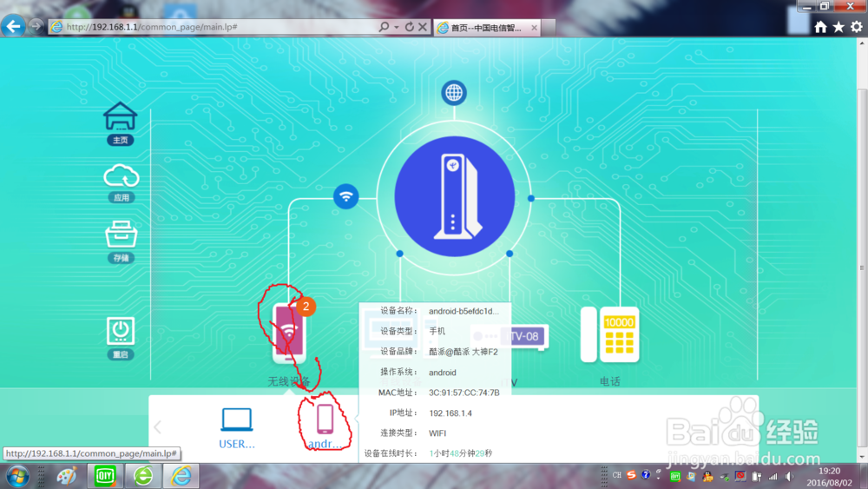Open iQIYI app on taskbar
Image resolution: width=868 pixels, height=489 pixels.
[105, 476]
